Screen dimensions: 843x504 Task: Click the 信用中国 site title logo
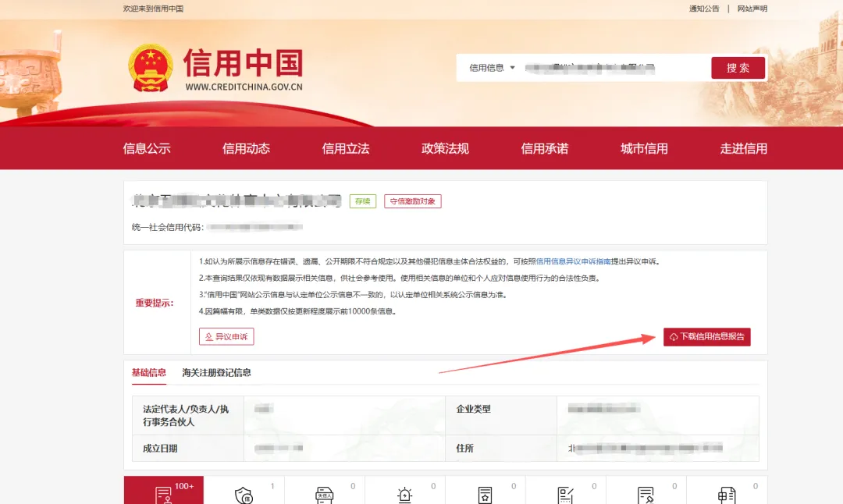click(x=243, y=63)
